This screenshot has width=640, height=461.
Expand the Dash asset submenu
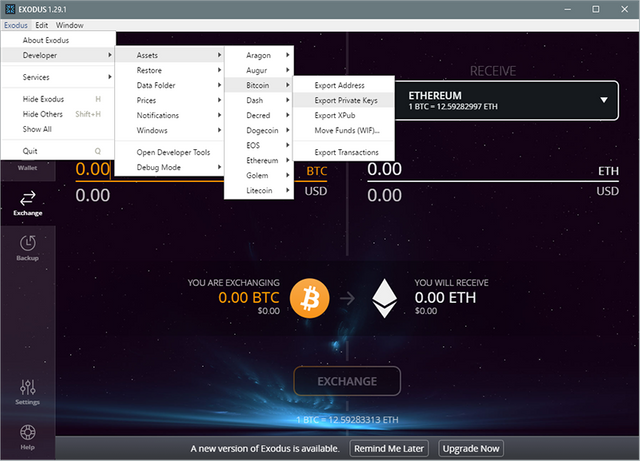click(259, 100)
